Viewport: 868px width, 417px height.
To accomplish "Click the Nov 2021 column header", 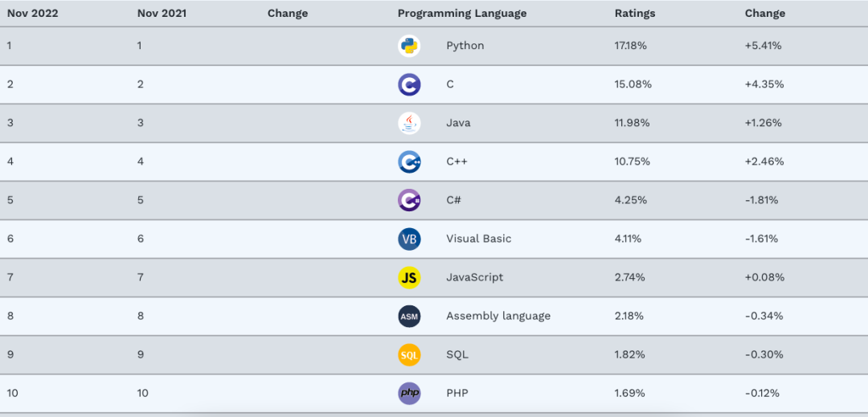I will (x=162, y=13).
